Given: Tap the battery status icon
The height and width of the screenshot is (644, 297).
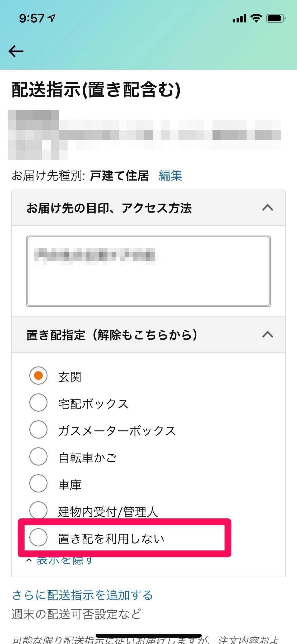Looking at the screenshot, I should pyautogui.click(x=276, y=18).
